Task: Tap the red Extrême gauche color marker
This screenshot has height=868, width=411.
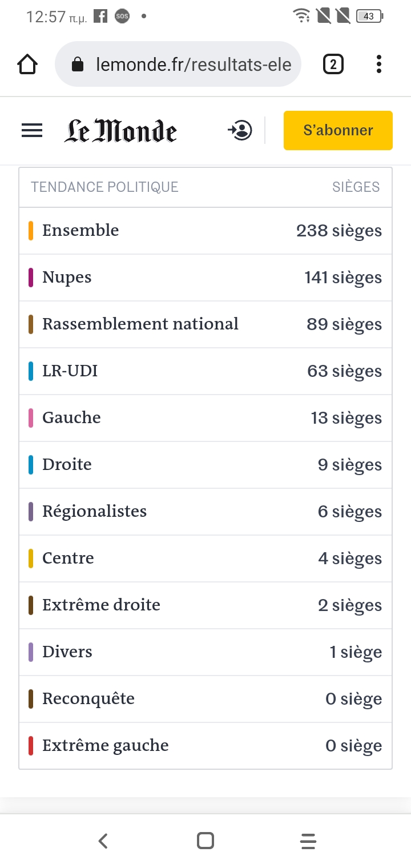Action: (31, 746)
